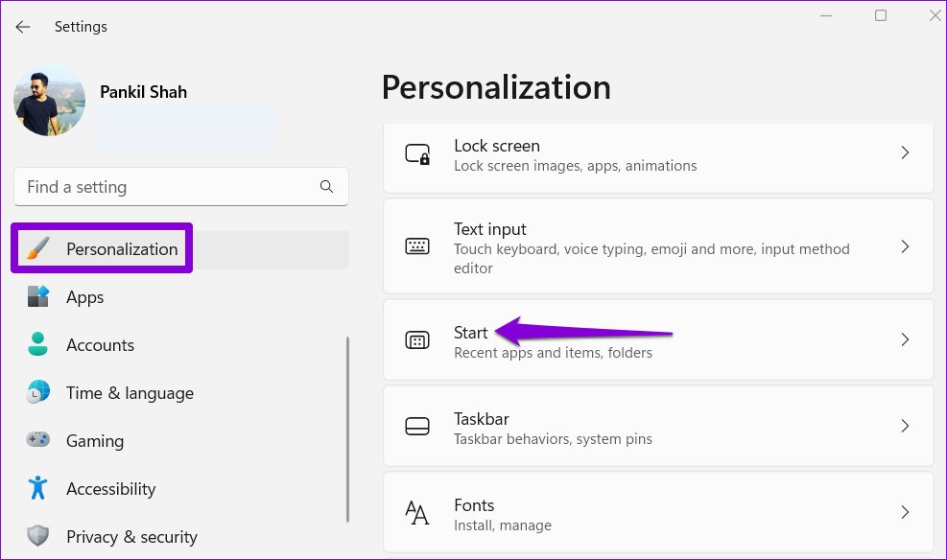Click the Personalization paintbrush icon
Viewport: 947px width, 560px height.
point(38,248)
